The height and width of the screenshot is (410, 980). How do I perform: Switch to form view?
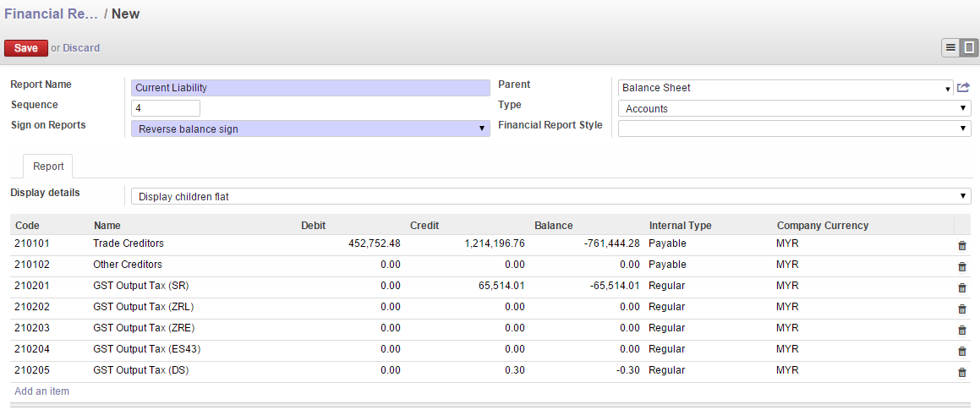tap(968, 47)
